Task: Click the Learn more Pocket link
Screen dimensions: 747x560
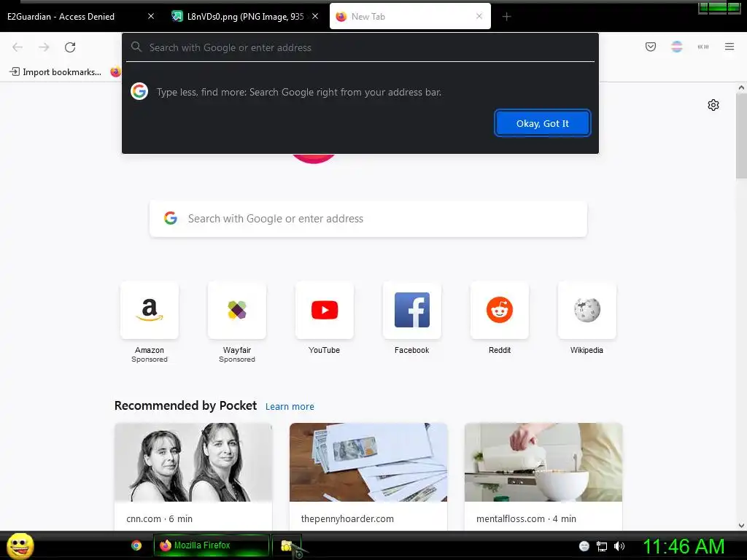Action: tap(290, 407)
